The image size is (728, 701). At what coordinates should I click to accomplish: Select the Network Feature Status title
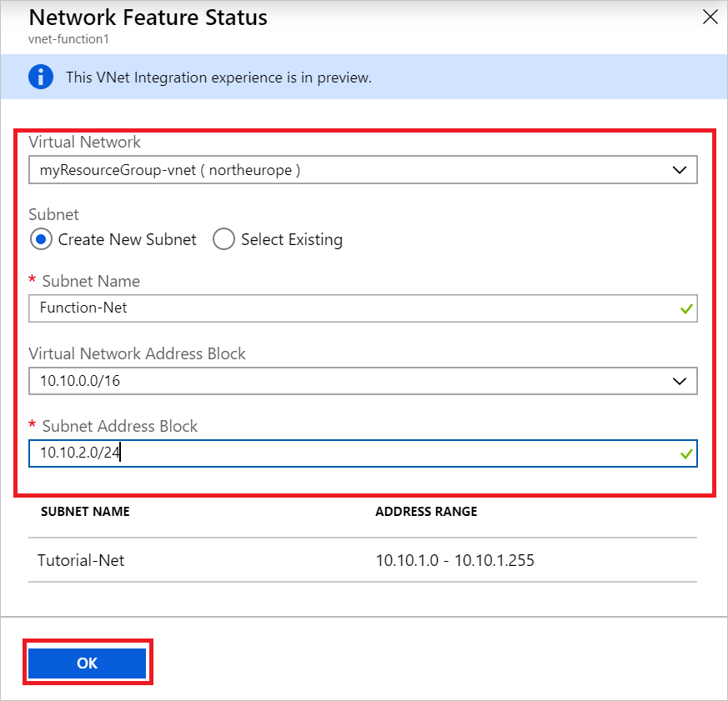pyautogui.click(x=148, y=17)
